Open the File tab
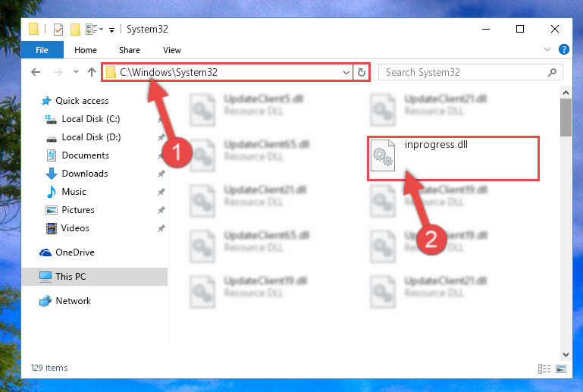Image resolution: width=583 pixels, height=392 pixels. pyautogui.click(x=42, y=50)
